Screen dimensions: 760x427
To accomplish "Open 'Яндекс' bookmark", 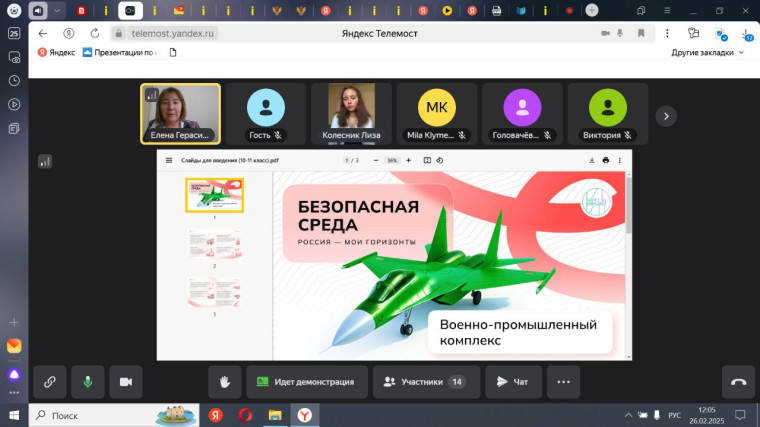I will (56, 52).
